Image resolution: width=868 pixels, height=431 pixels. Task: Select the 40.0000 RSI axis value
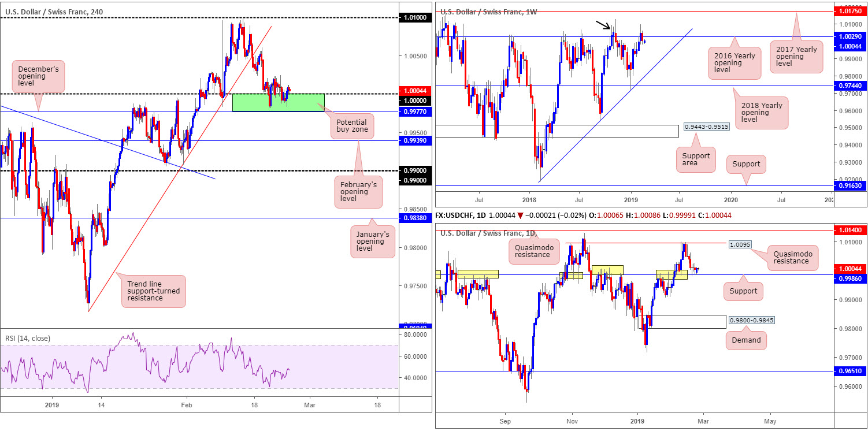(415, 377)
